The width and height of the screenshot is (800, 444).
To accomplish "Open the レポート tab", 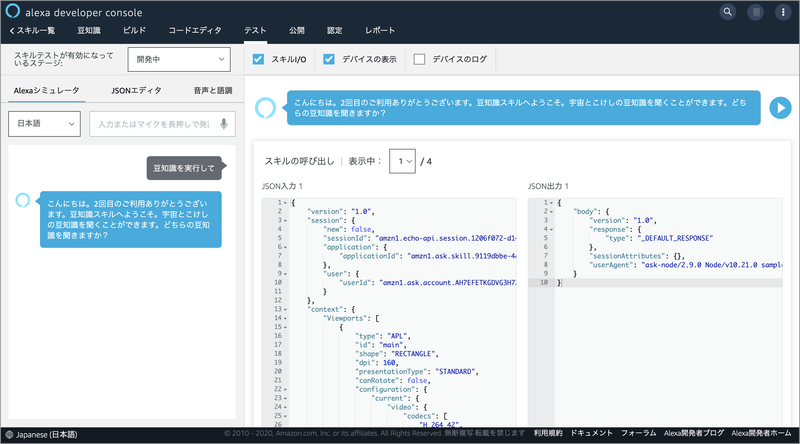I will click(x=380, y=31).
